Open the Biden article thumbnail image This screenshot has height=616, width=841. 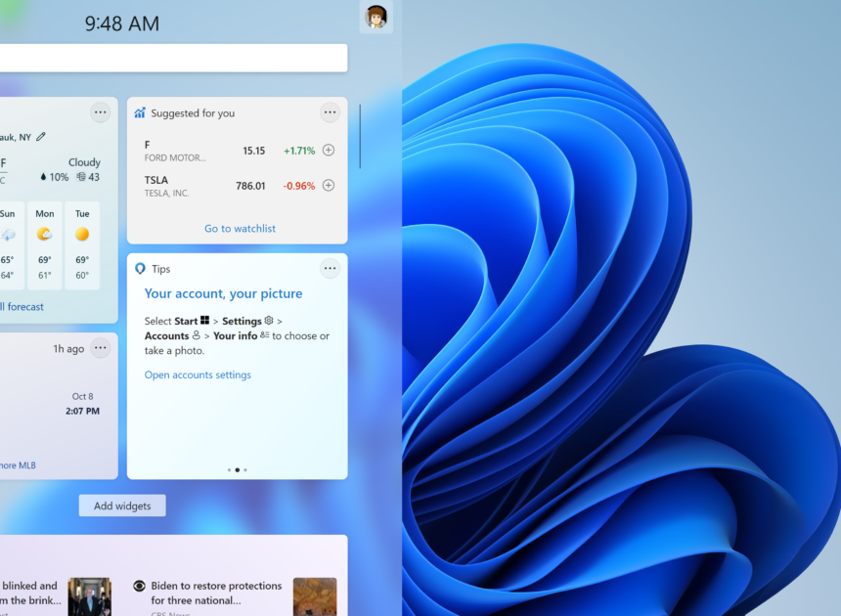coord(315,596)
